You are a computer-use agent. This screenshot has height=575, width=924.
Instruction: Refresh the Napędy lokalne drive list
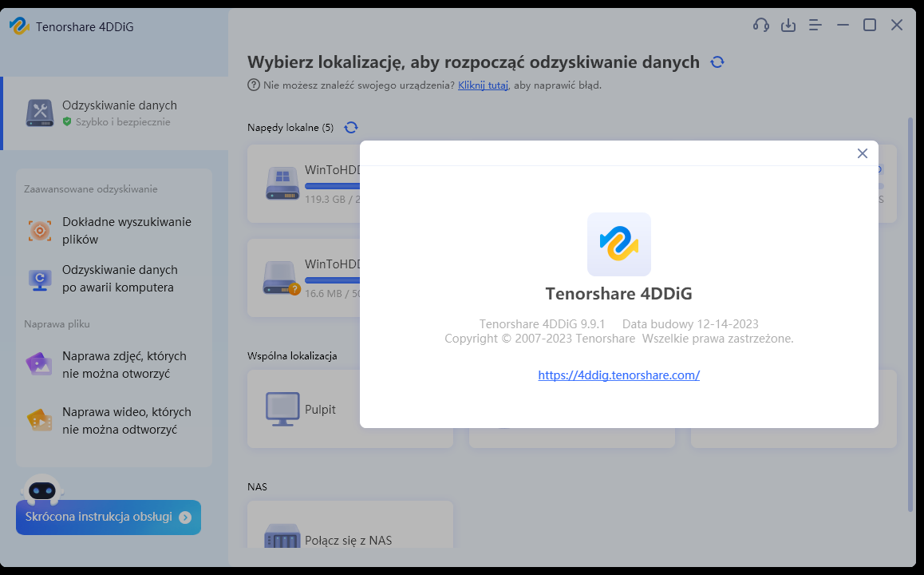(351, 128)
